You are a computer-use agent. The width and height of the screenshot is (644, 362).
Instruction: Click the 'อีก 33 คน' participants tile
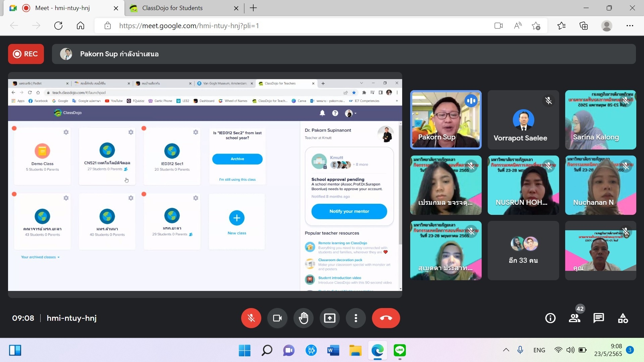523,250
